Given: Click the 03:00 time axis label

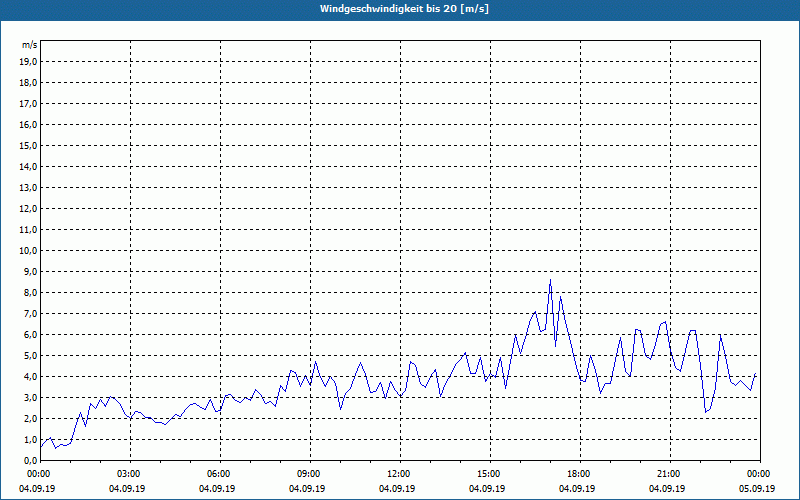Looking at the screenshot, I should click(x=130, y=474).
